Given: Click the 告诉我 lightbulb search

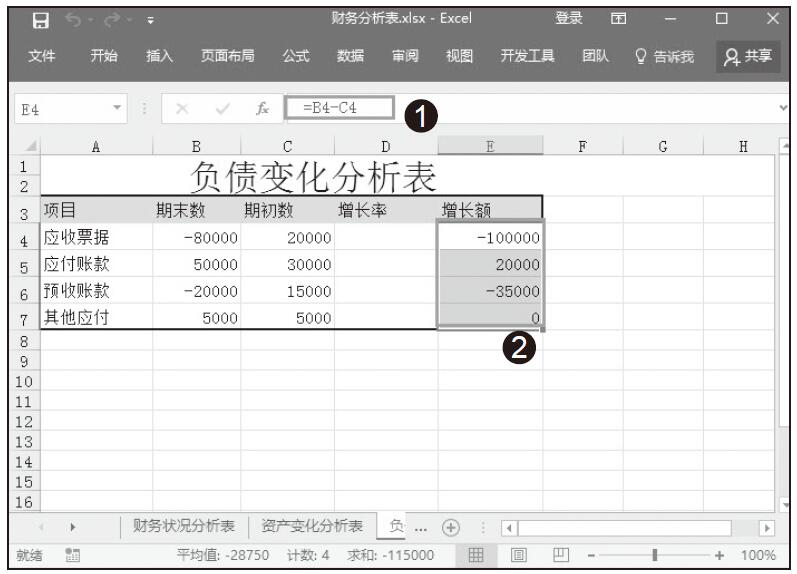Looking at the screenshot, I should [x=664, y=57].
